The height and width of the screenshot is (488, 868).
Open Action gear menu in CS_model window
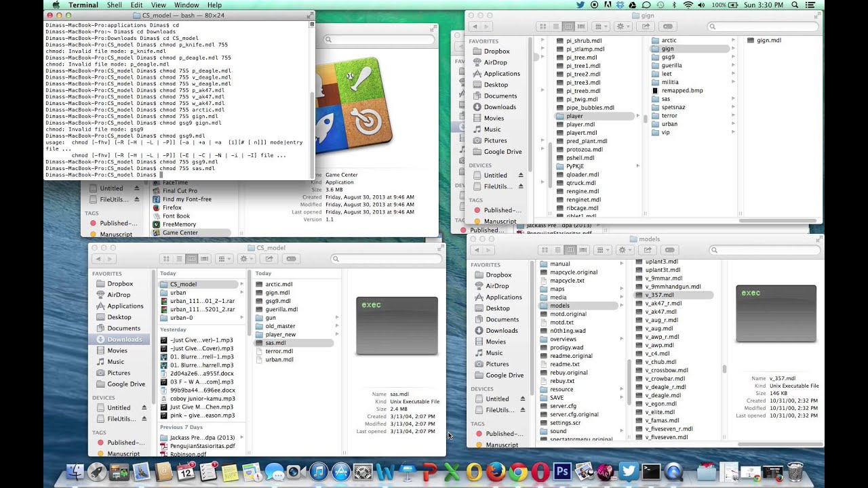pos(246,259)
